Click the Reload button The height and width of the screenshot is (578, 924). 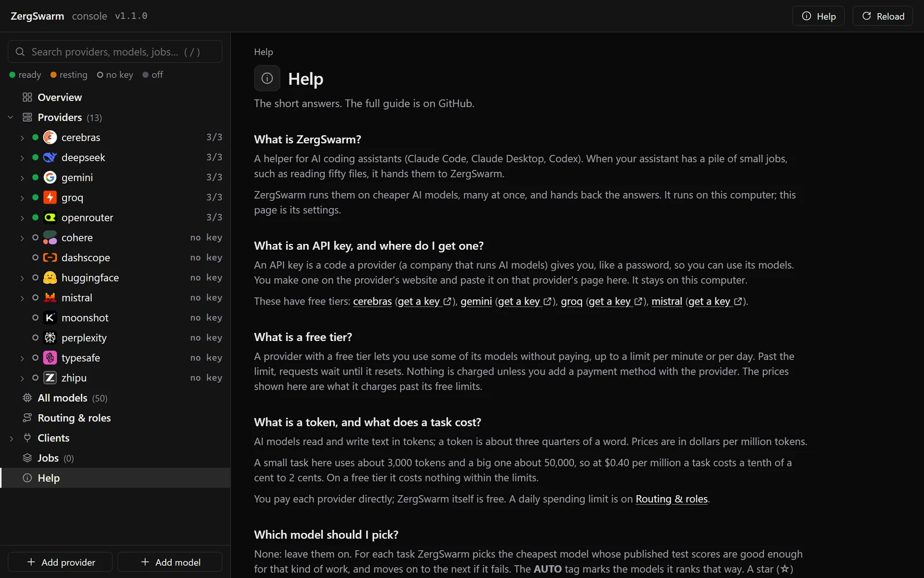point(883,16)
